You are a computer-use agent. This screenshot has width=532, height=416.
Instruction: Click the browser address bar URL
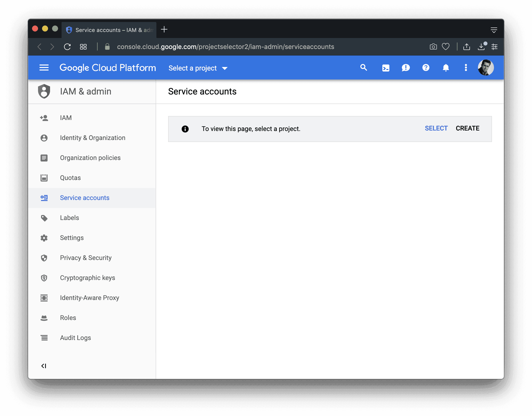pos(225,47)
